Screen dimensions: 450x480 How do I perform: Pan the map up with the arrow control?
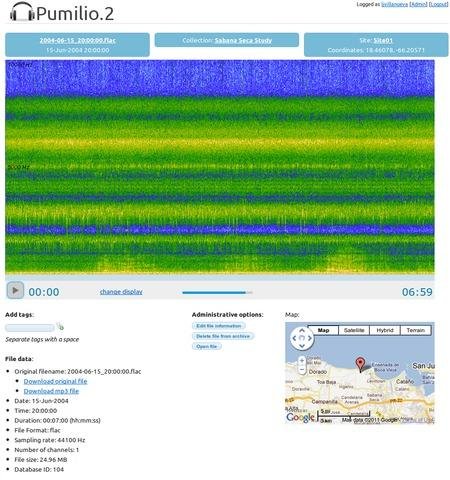302,330
